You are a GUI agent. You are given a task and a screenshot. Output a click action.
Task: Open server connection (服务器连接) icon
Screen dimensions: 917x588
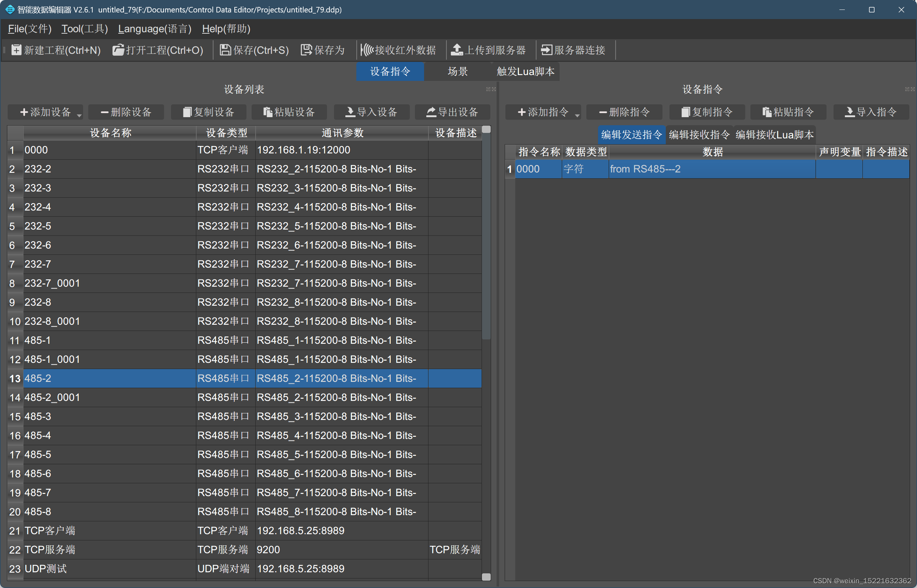pyautogui.click(x=546, y=50)
